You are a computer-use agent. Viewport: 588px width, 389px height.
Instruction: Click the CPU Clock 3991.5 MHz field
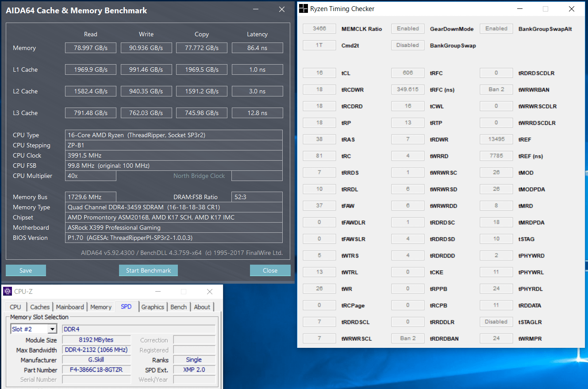coord(173,155)
